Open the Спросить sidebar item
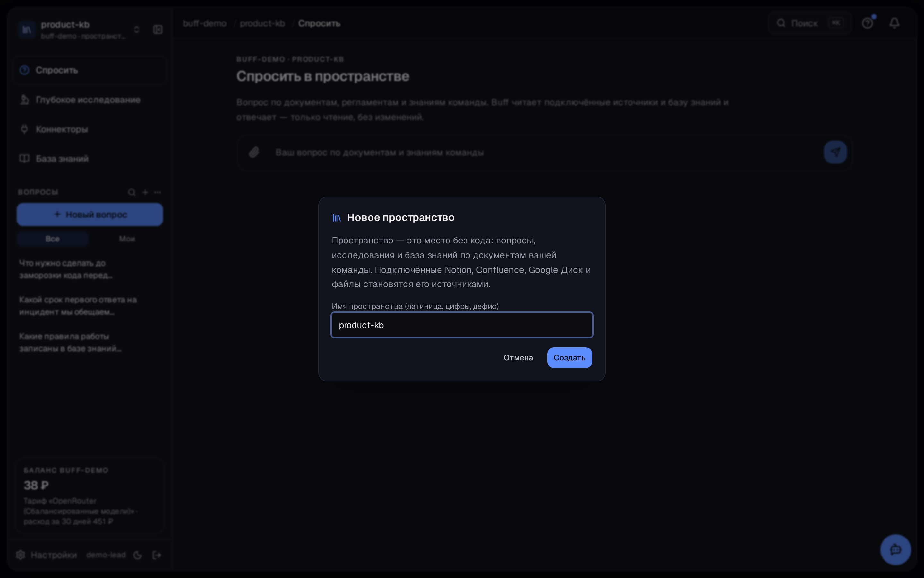Screen dimensions: 924x578 [x=90, y=70]
